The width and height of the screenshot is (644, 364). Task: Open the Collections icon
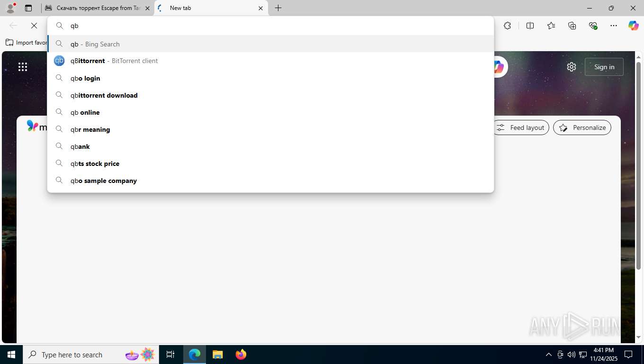[x=572, y=26]
